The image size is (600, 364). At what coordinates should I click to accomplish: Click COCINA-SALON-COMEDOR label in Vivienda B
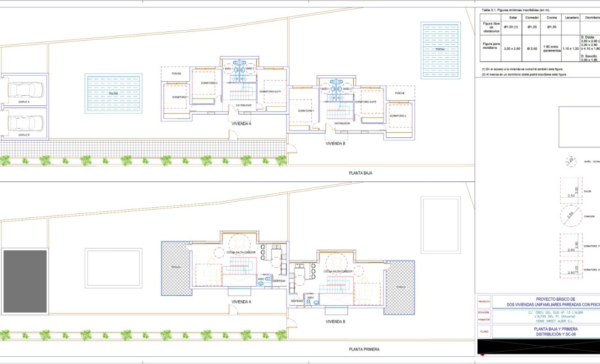pos(338,271)
